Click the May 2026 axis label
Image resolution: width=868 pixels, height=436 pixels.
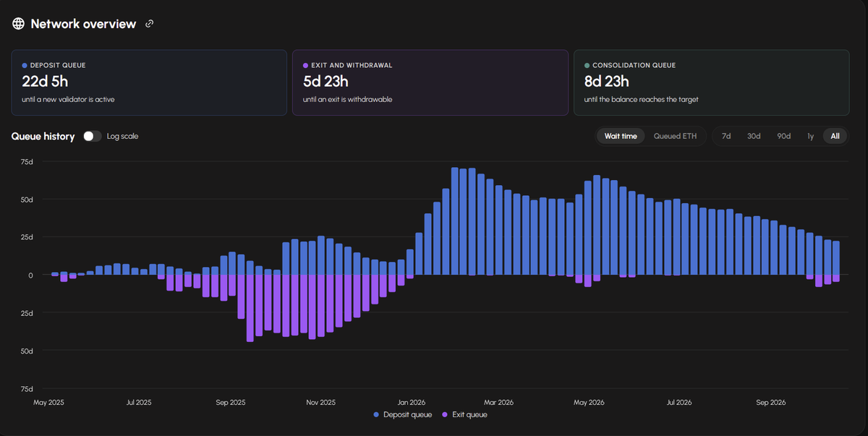click(590, 402)
